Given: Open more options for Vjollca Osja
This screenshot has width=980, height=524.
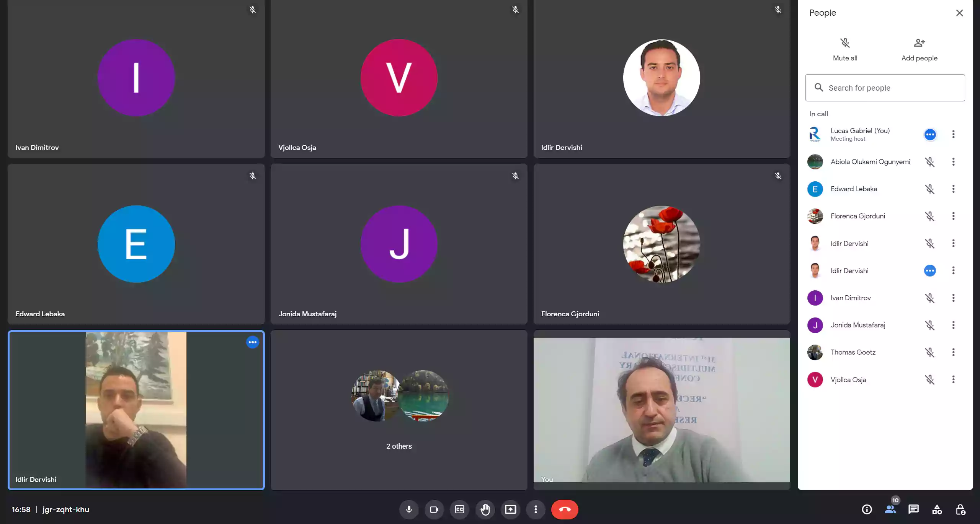Looking at the screenshot, I should click(953, 379).
